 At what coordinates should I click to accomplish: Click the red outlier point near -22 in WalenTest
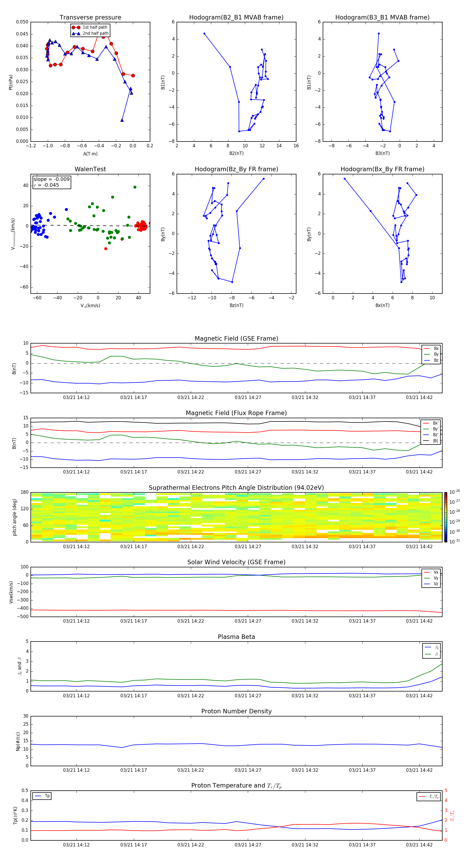point(106,249)
